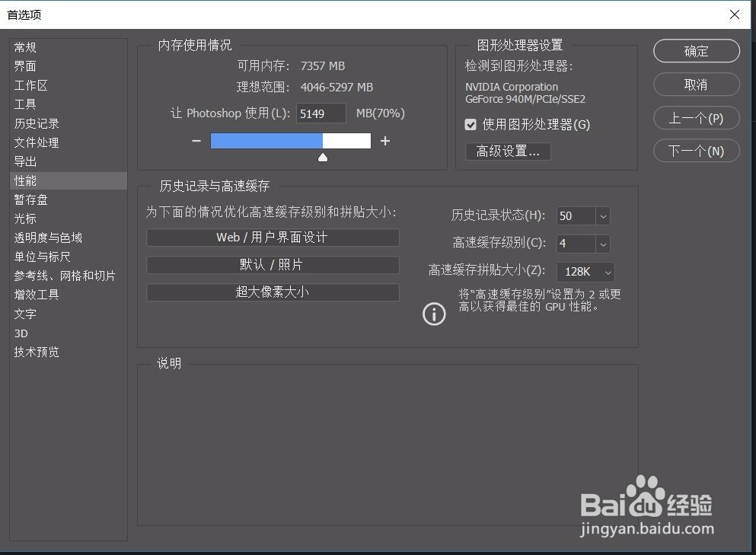Select the 常规 category in the sidebar
This screenshot has width=756, height=555.
click(69, 47)
